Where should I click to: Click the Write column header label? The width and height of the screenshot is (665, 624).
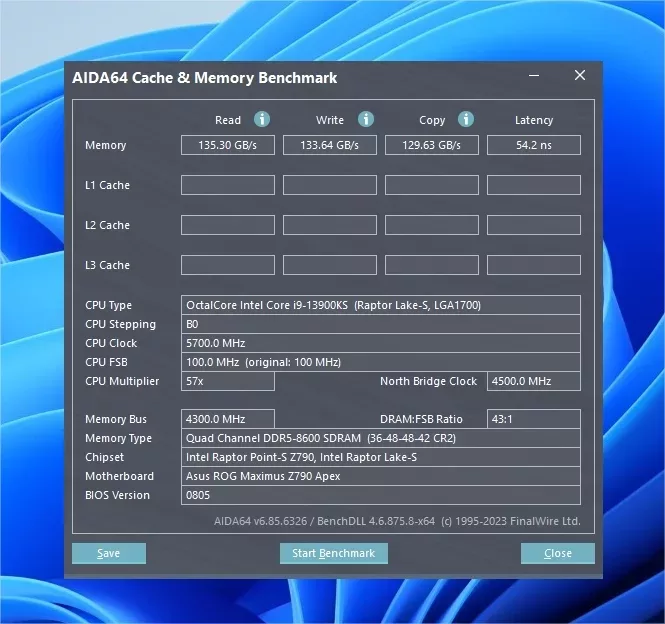(330, 120)
